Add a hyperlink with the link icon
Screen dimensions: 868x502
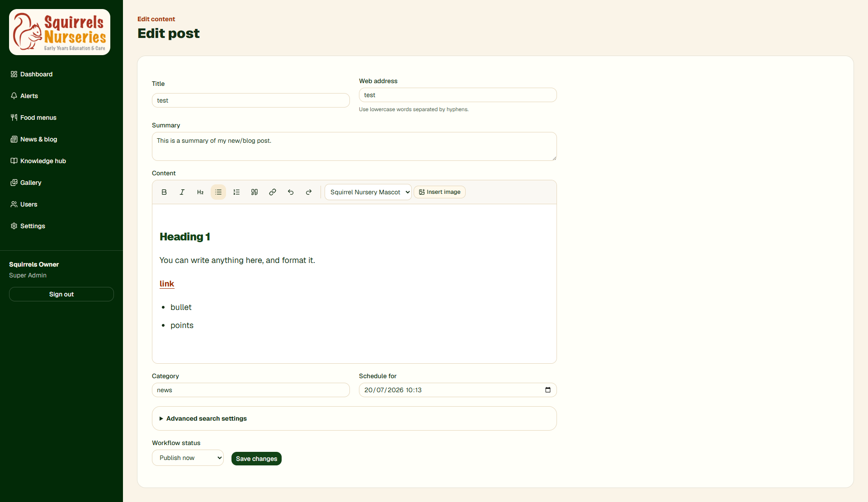273,192
